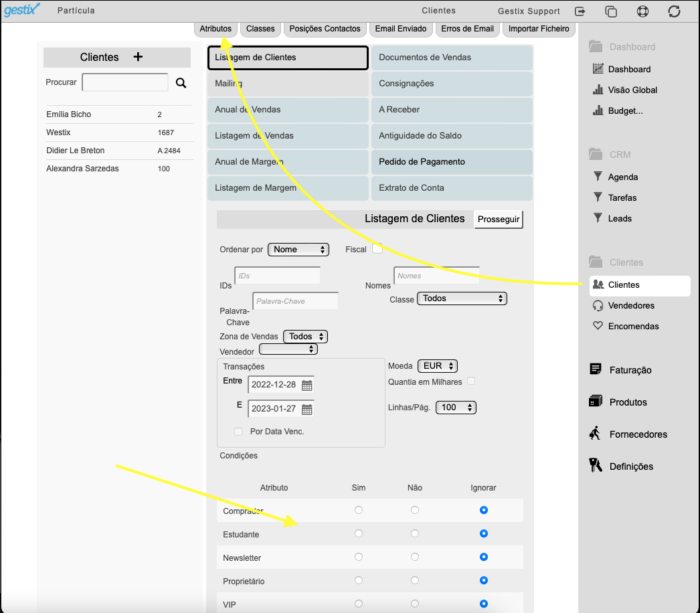This screenshot has height=613, width=700.
Task: Click the Palavra-Chave input field
Action: [295, 301]
